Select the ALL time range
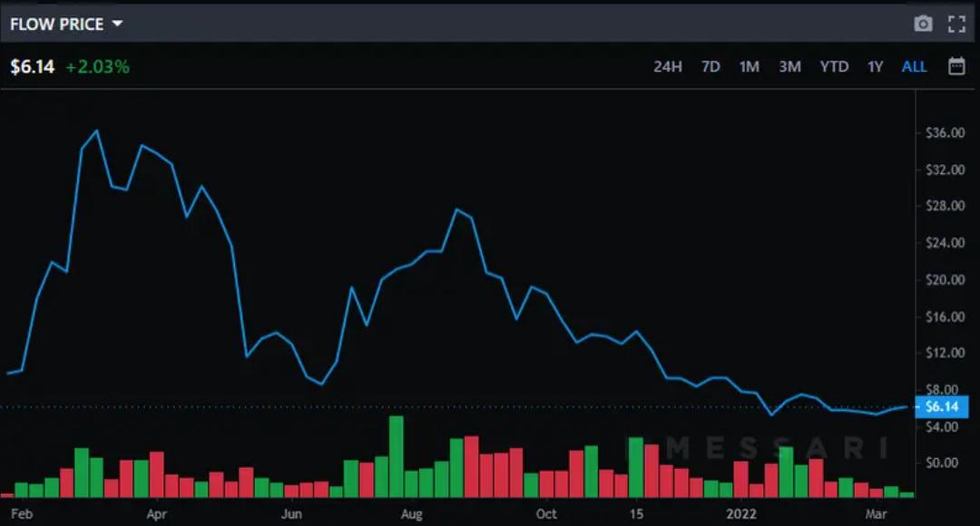980x526 pixels. [914, 67]
